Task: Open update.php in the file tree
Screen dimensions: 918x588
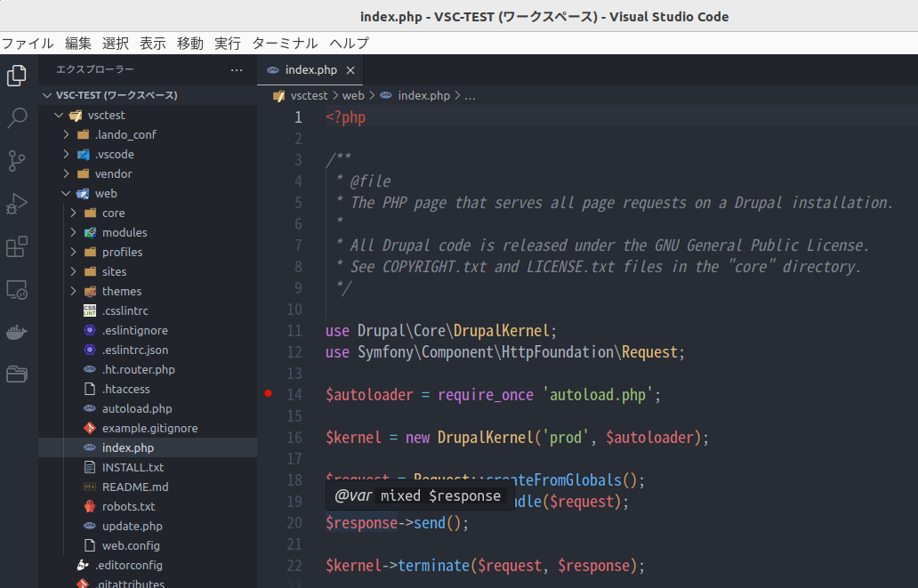Action: (133, 526)
